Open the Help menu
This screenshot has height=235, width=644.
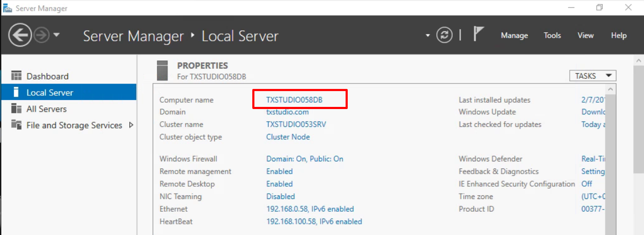coord(619,35)
